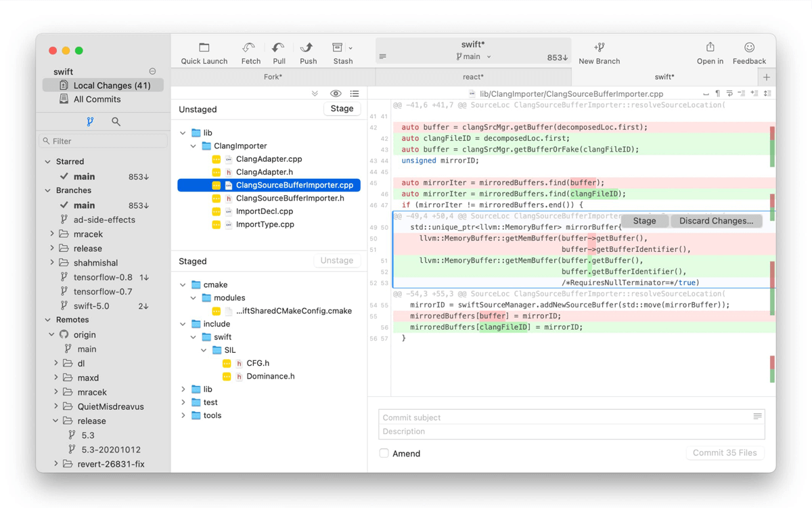
Task: Collapse all files with the double-chevron icon
Action: coord(315,94)
